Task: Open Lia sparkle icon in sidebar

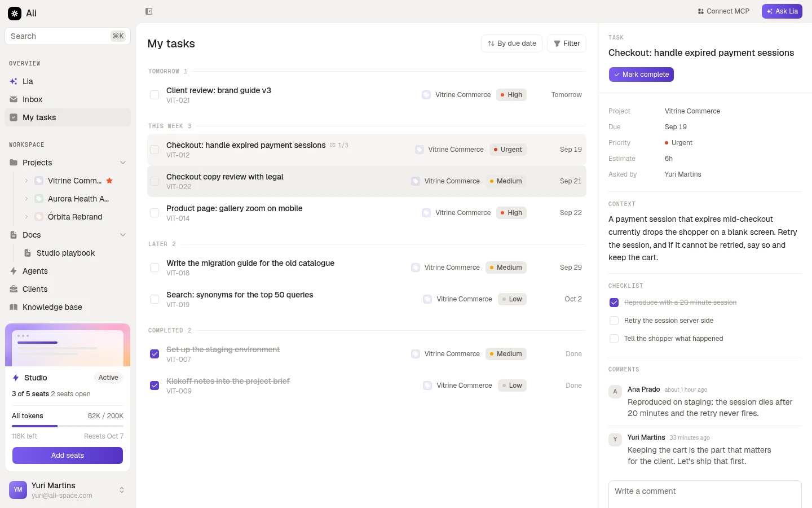Action: [x=14, y=81]
